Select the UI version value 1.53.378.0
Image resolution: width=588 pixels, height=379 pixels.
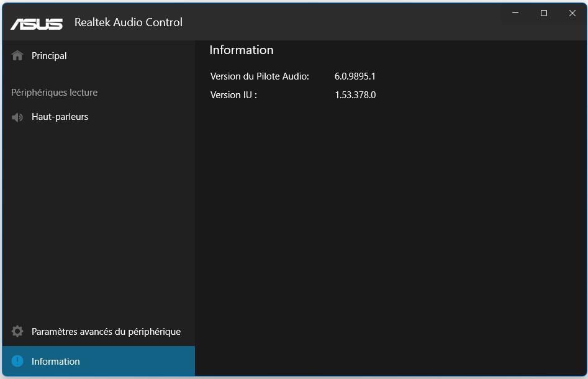(x=355, y=95)
